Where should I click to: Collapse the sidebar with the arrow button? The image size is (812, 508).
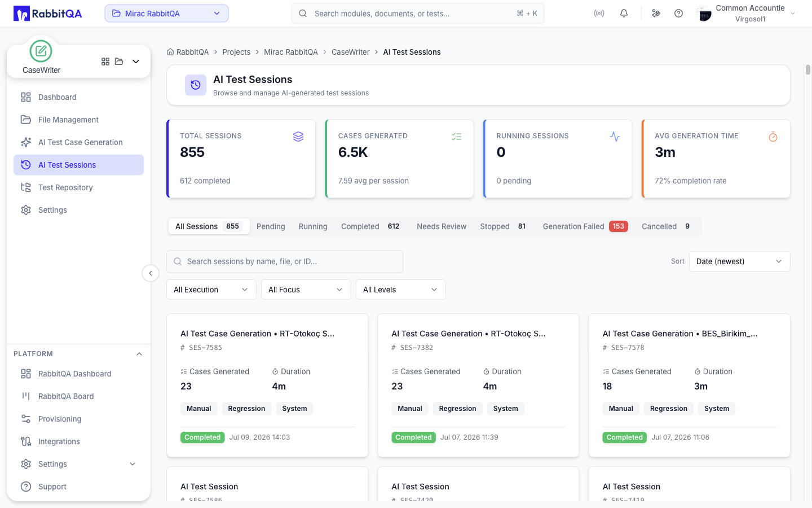151,273
